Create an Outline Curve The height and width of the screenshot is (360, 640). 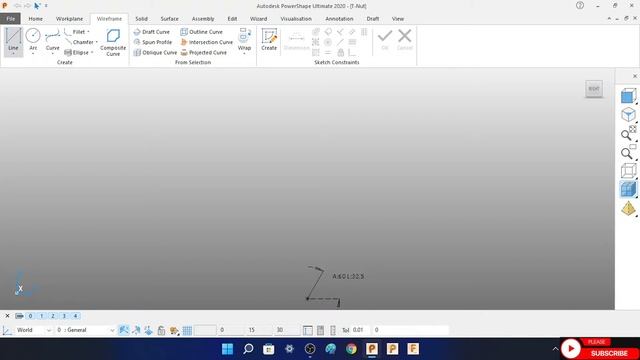(202, 32)
